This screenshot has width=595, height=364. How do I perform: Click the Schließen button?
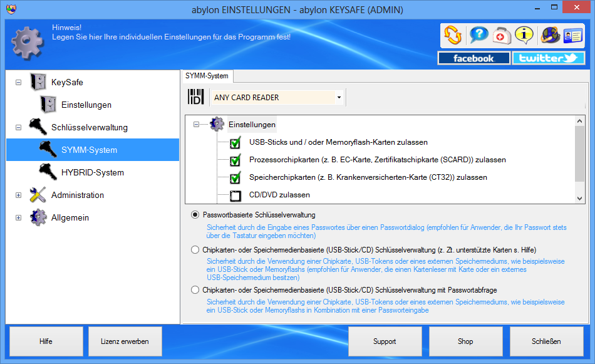click(x=546, y=341)
